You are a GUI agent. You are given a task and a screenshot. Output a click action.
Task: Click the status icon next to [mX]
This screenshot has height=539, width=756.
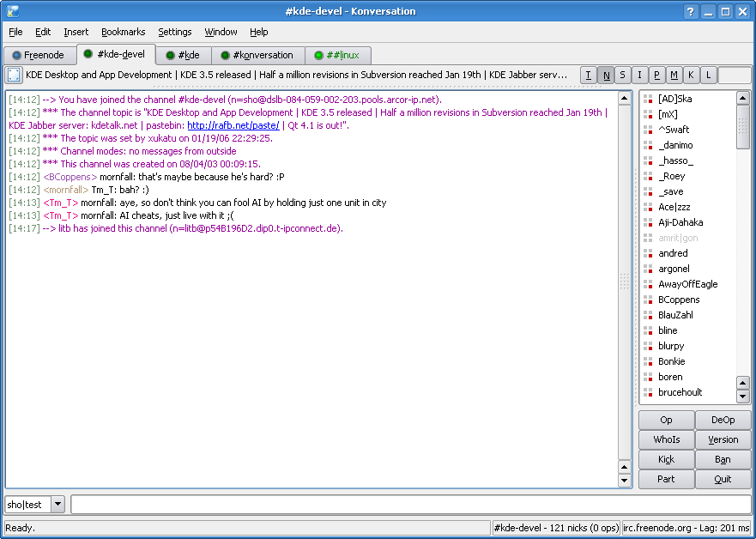[x=648, y=114]
